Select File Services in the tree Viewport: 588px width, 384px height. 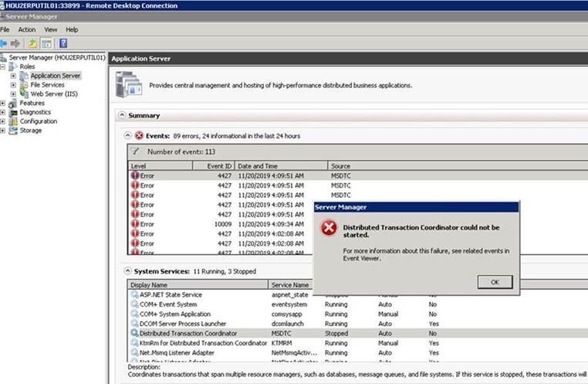pos(47,85)
